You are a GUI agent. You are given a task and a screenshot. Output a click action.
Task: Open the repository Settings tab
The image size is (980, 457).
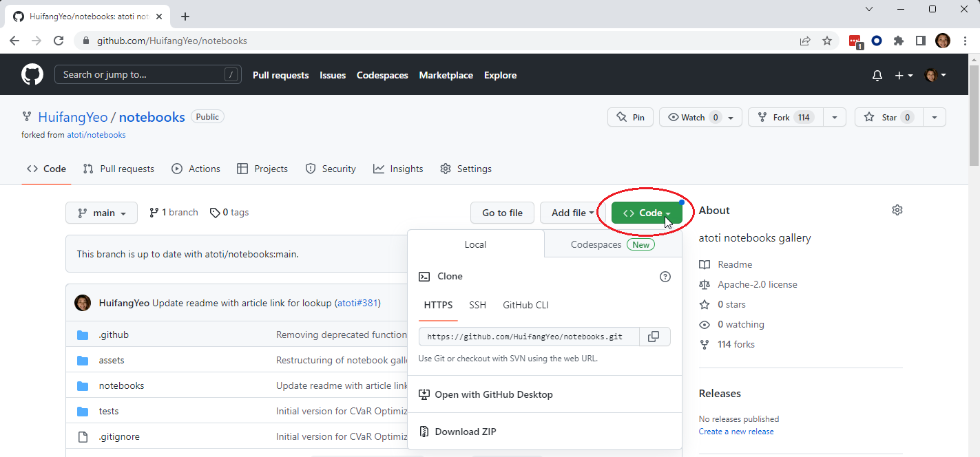coord(466,169)
